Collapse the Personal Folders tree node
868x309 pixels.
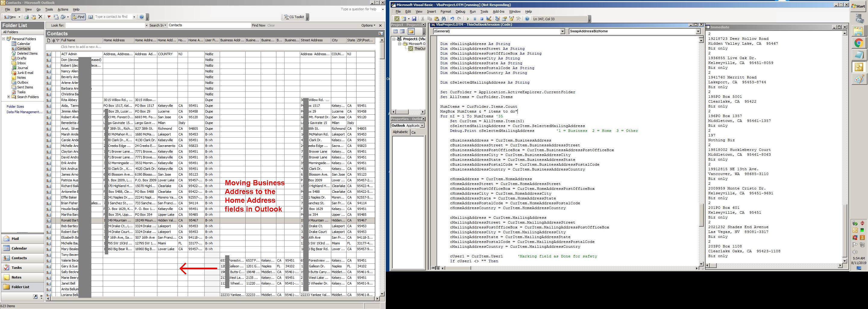(4, 39)
